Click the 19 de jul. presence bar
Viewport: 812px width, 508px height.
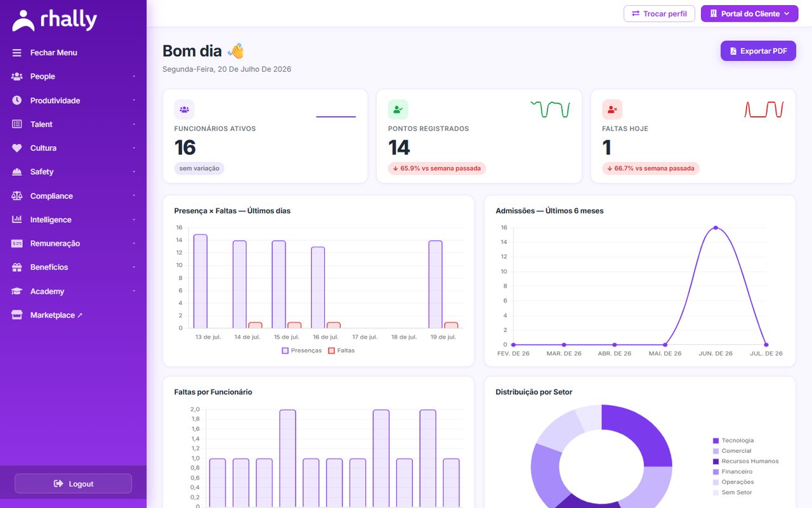[x=435, y=284]
